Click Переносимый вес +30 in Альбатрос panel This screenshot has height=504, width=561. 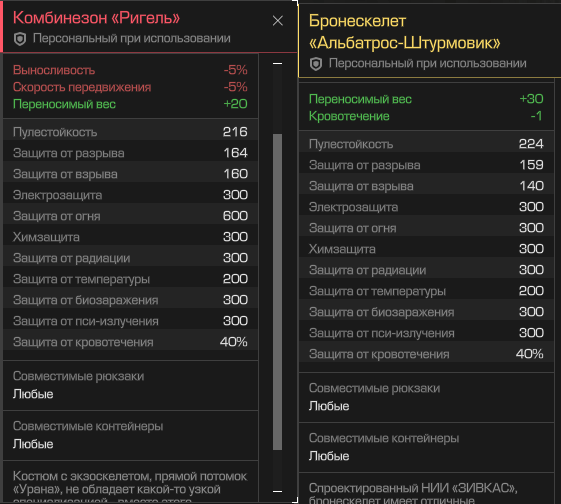coord(426,99)
